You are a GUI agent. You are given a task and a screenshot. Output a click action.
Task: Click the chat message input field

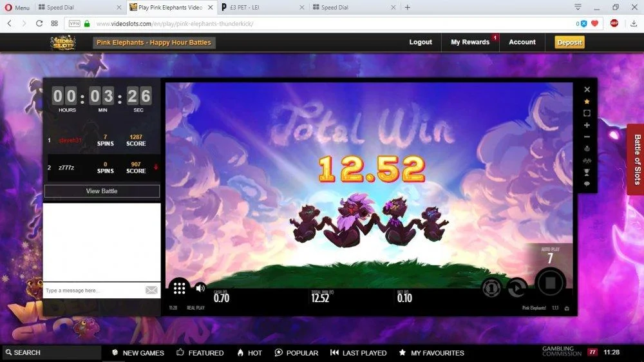(x=94, y=290)
